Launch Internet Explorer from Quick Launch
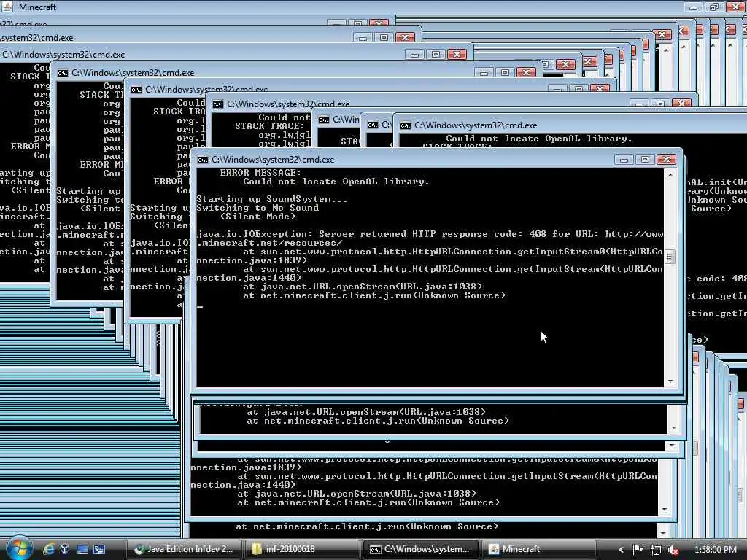747x560 pixels. pos(49,549)
